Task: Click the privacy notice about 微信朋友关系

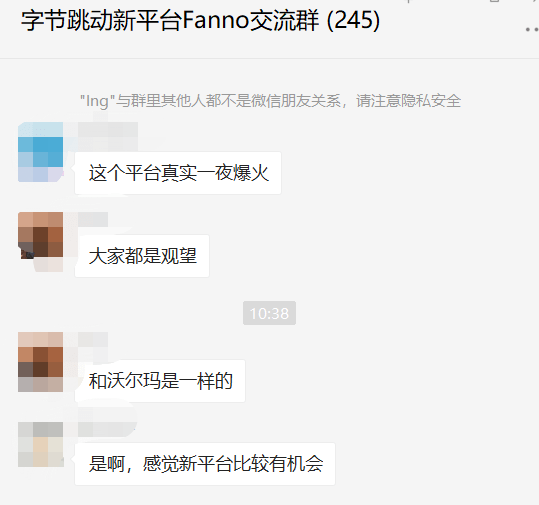Action: (x=270, y=101)
